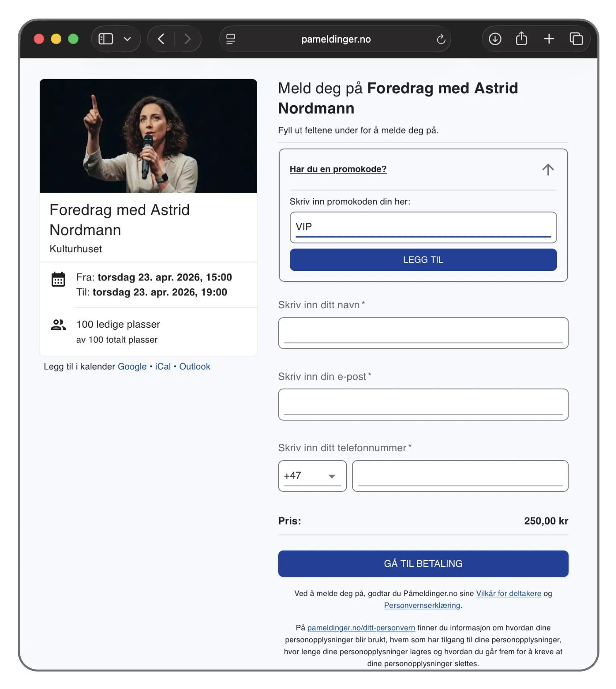Screen dimensions: 616x689
Task: Open the Vilkår for deltakere link
Action: pyautogui.click(x=508, y=593)
